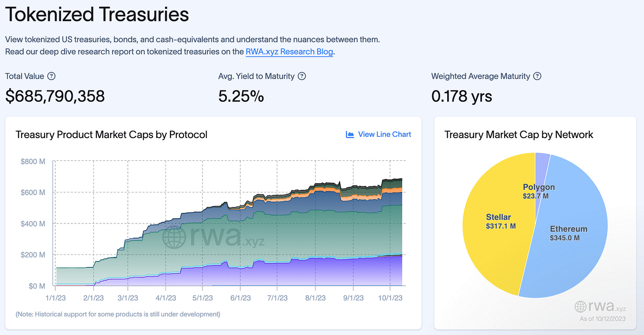Screen dimensions: 644x335
Task: Click the $200 M y-axis label
Action: 33,255
